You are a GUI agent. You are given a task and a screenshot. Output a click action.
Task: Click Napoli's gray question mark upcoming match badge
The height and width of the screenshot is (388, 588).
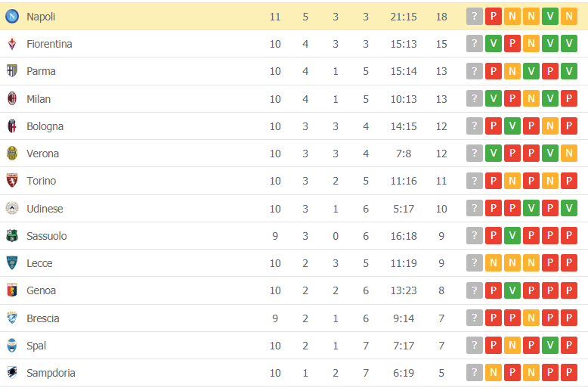tap(475, 17)
